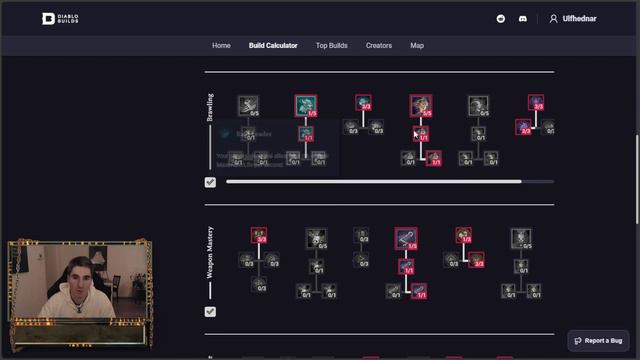Open the Creators tab
Image resolution: width=640 pixels, height=360 pixels.
coord(379,46)
